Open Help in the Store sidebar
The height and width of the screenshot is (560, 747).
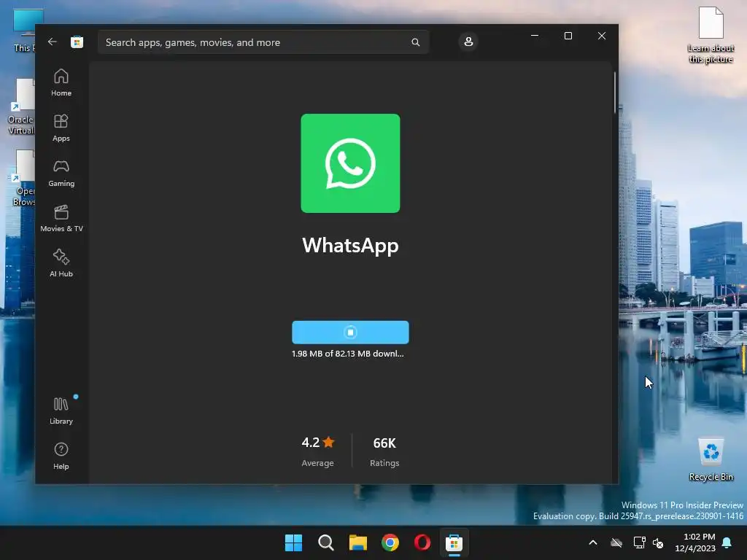click(x=61, y=456)
